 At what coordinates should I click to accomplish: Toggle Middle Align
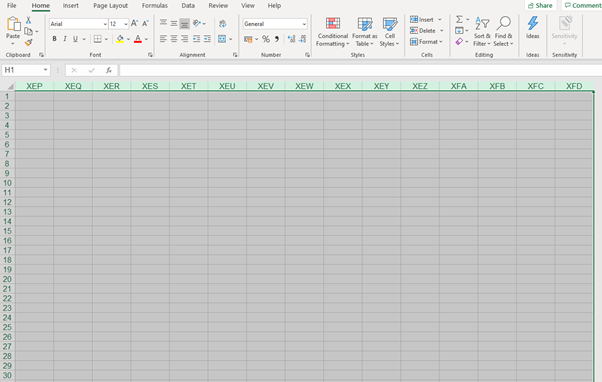tap(174, 23)
